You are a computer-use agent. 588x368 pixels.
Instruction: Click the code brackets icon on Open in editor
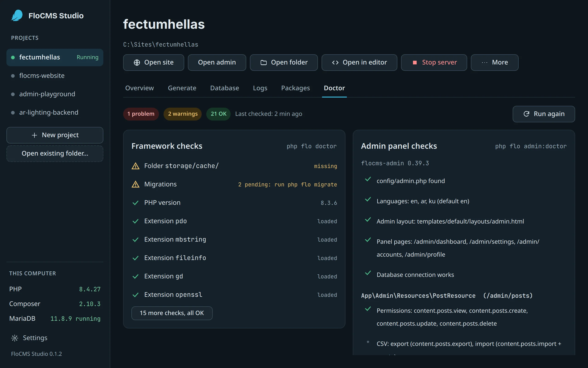click(335, 63)
